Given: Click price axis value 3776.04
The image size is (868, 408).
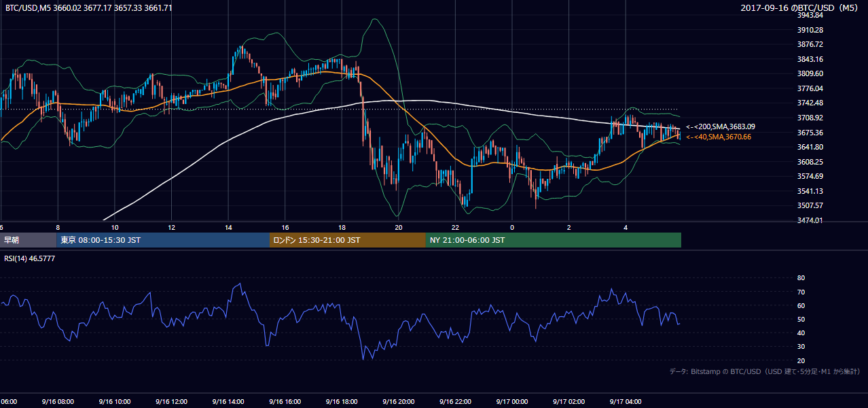Looking at the screenshot, I should (x=810, y=88).
